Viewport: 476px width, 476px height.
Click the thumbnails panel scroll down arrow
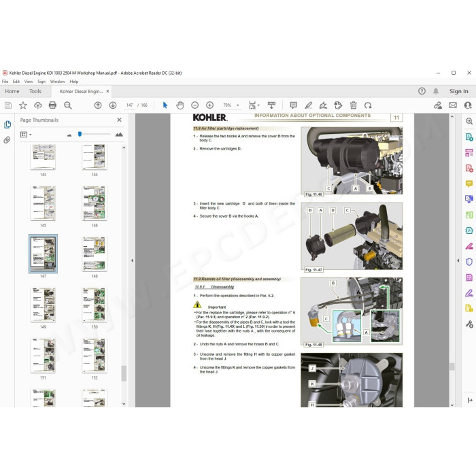click(x=124, y=404)
